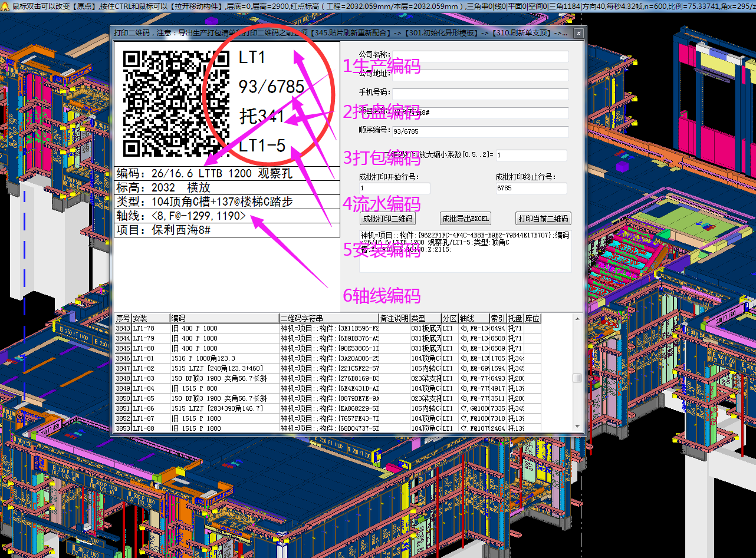Click the 150 BP顶3 1900 cell in row LT1-83
756x558 pixels.
224,378
